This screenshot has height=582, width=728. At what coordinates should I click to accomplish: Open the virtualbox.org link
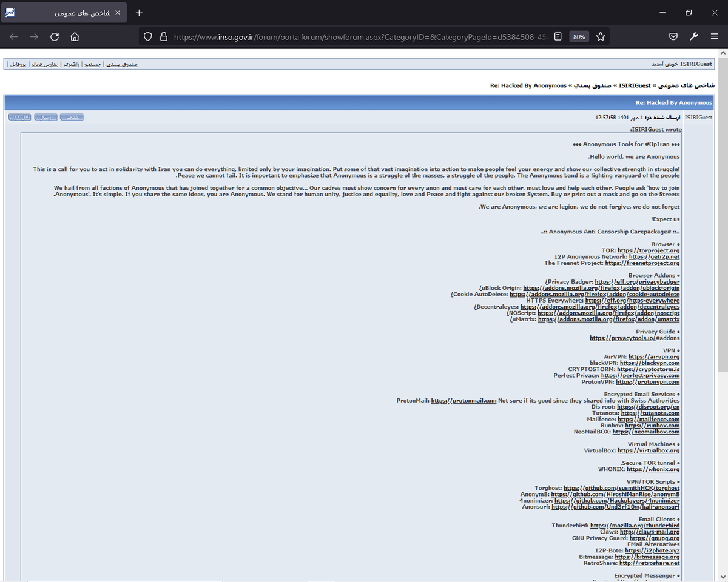[x=649, y=451]
